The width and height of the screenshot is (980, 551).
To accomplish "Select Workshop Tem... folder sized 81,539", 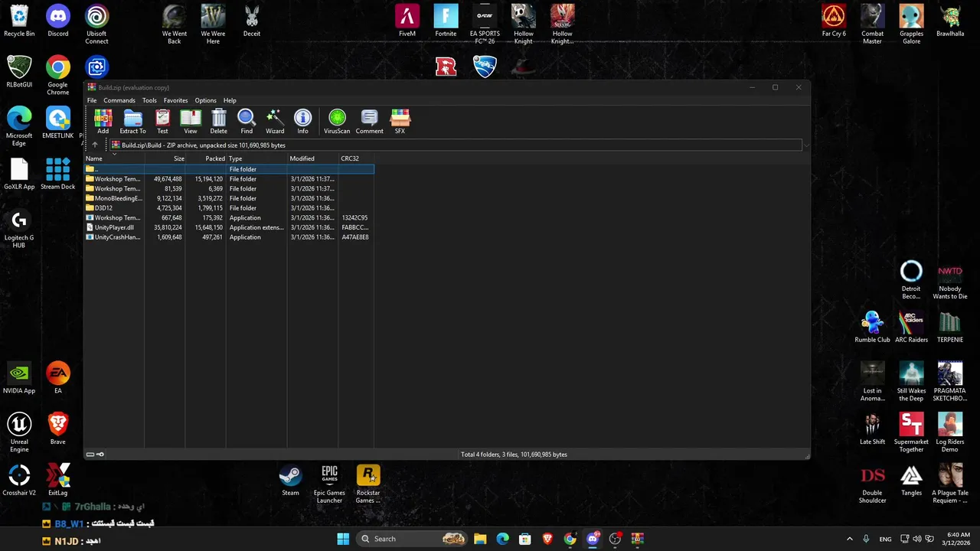I will [x=229, y=188].
